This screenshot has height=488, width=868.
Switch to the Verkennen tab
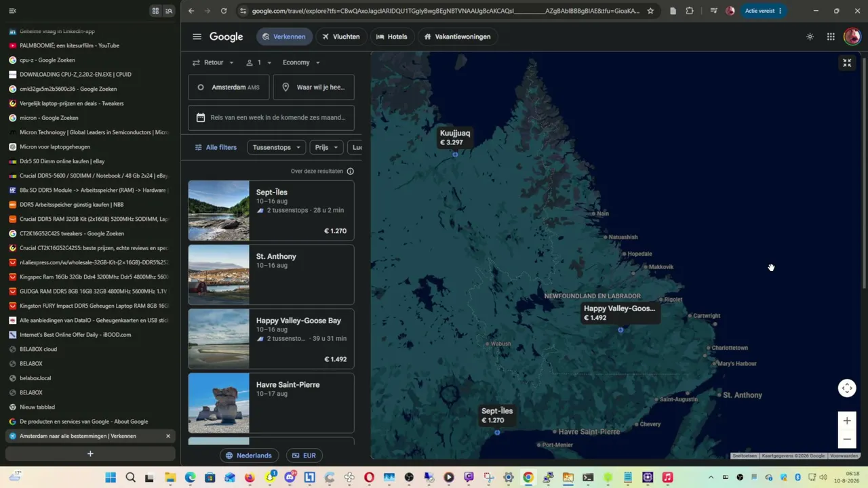[x=284, y=37]
